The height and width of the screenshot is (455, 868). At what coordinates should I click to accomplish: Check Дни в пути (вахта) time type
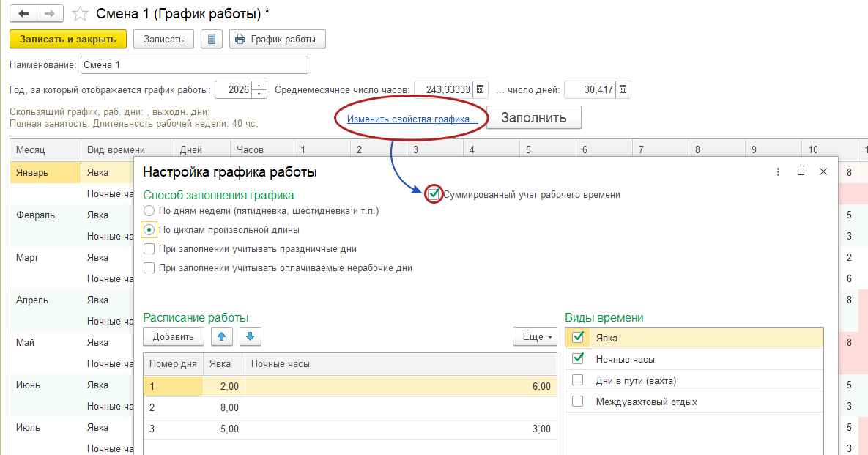pyautogui.click(x=578, y=380)
